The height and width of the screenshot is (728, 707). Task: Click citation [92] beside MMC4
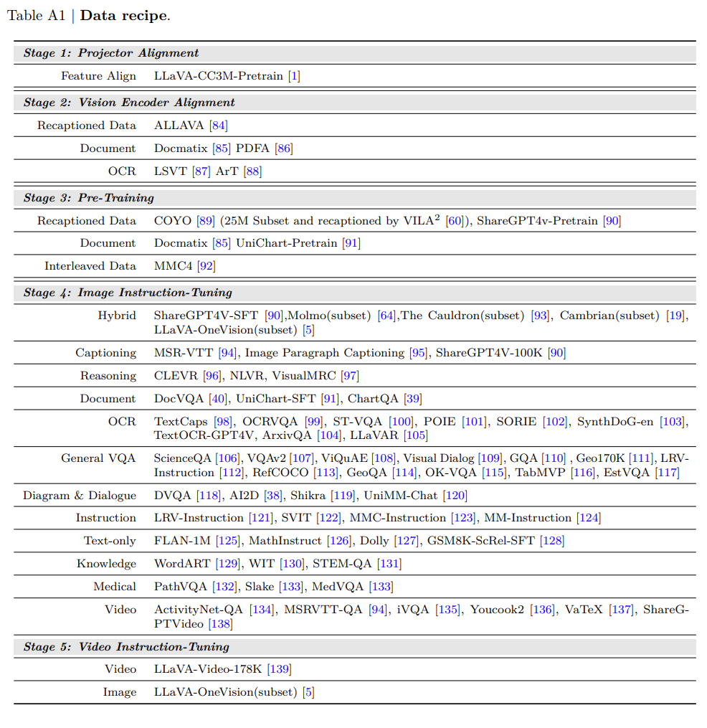pos(207,266)
